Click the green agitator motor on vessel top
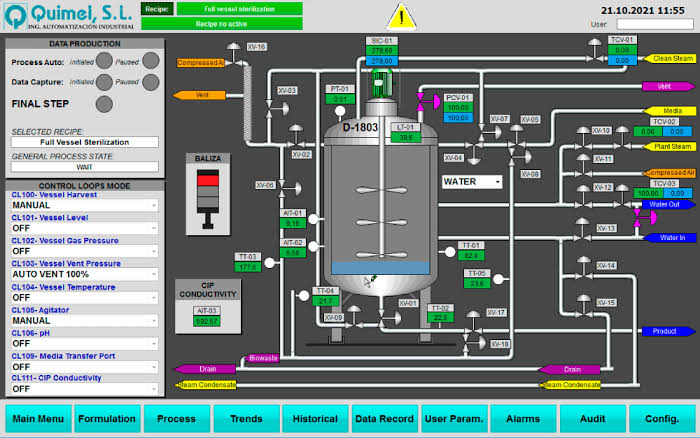Screen dimensions: 700x438 382,83
